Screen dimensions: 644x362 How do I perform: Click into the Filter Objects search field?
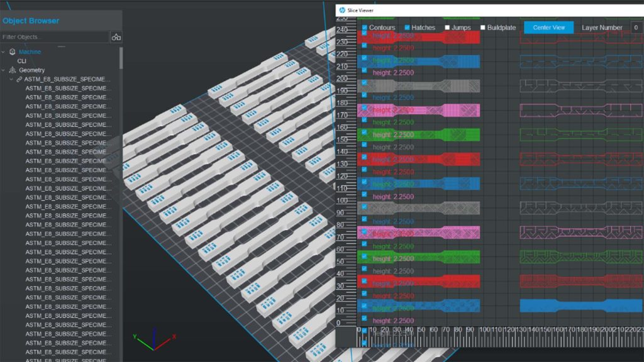[x=53, y=37]
